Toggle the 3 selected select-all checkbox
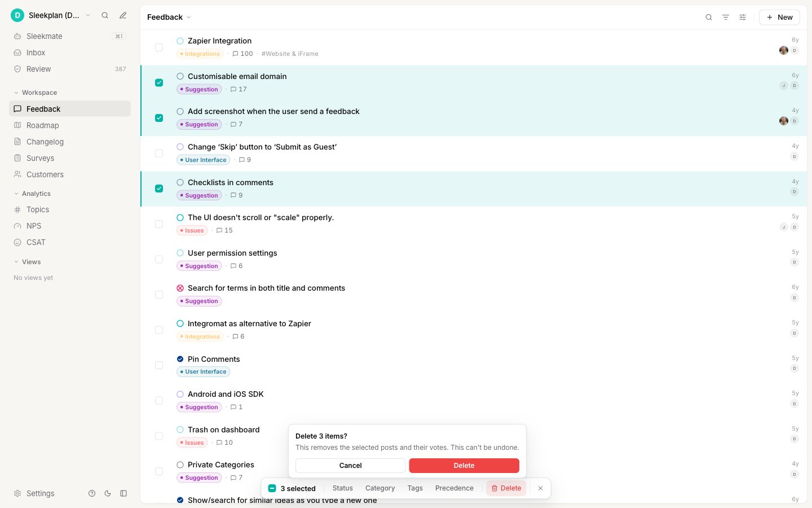The height and width of the screenshot is (508, 812). point(272,488)
